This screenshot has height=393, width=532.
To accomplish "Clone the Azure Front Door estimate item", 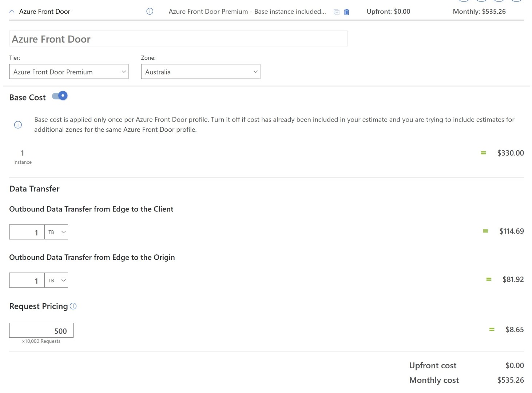I will click(337, 12).
